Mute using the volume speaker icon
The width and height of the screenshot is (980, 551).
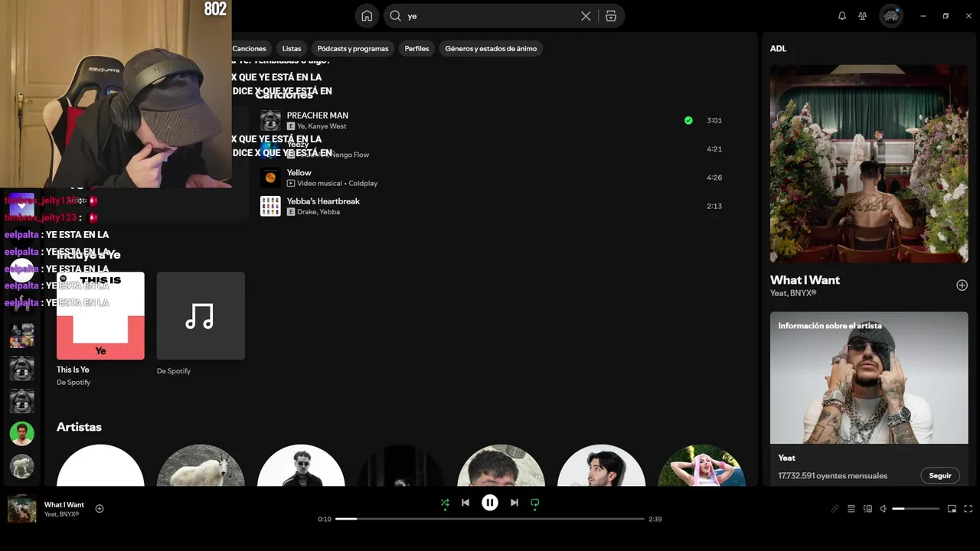click(883, 509)
